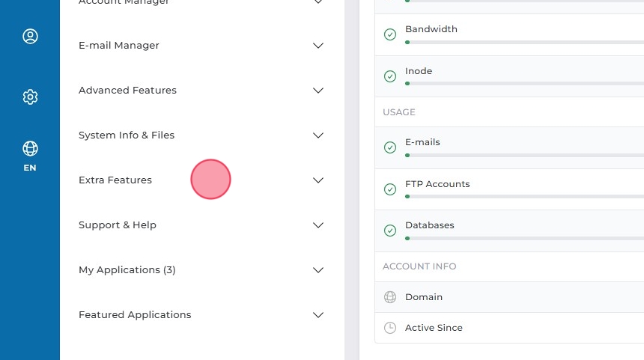Click the EN language label
Image resolution: width=644 pixels, height=360 pixels.
(30, 168)
